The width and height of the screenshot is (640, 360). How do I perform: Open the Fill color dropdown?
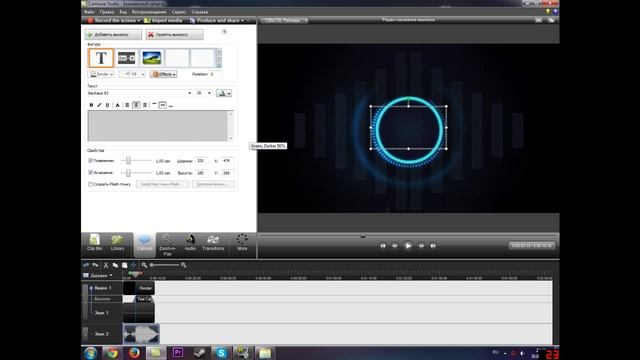coord(132,74)
